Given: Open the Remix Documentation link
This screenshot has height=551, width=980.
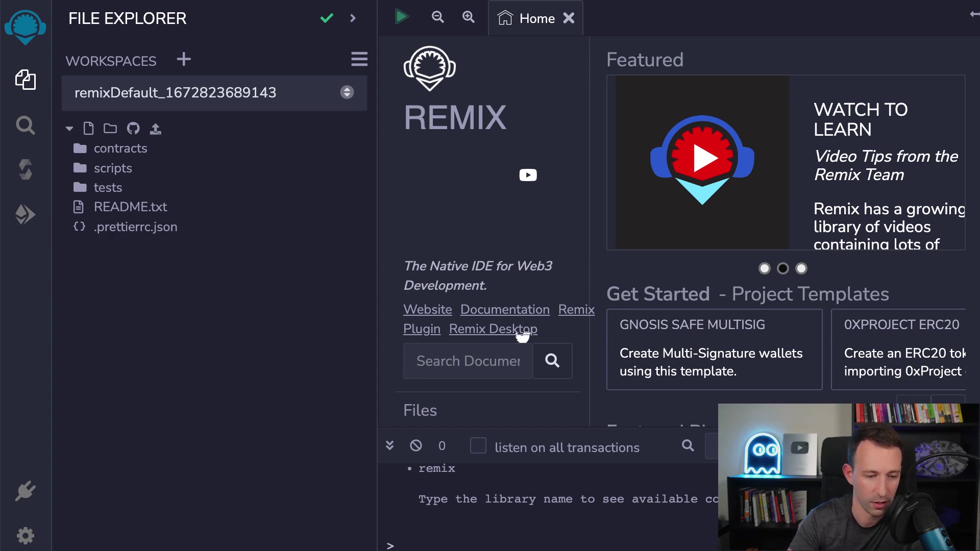Looking at the screenshot, I should (x=504, y=310).
